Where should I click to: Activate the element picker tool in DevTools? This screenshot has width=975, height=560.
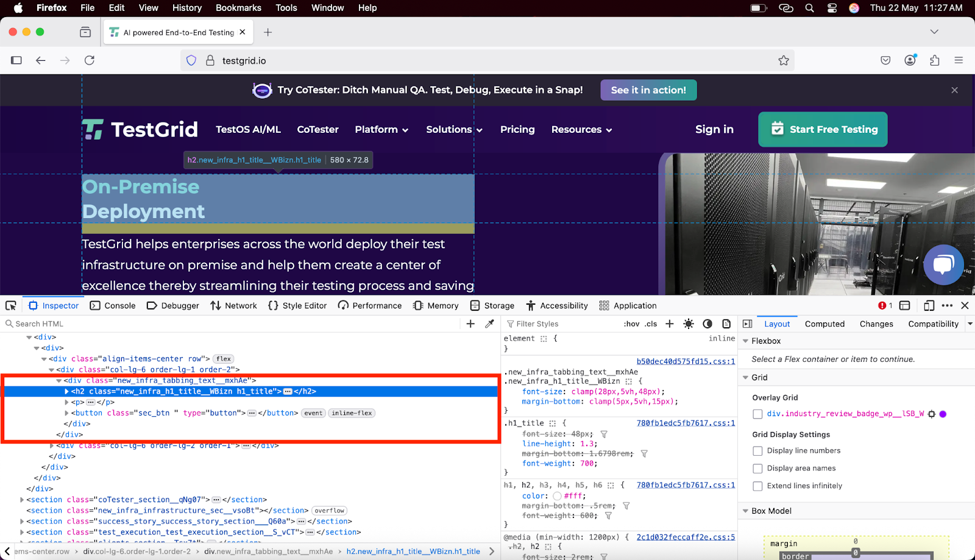pyautogui.click(x=11, y=305)
